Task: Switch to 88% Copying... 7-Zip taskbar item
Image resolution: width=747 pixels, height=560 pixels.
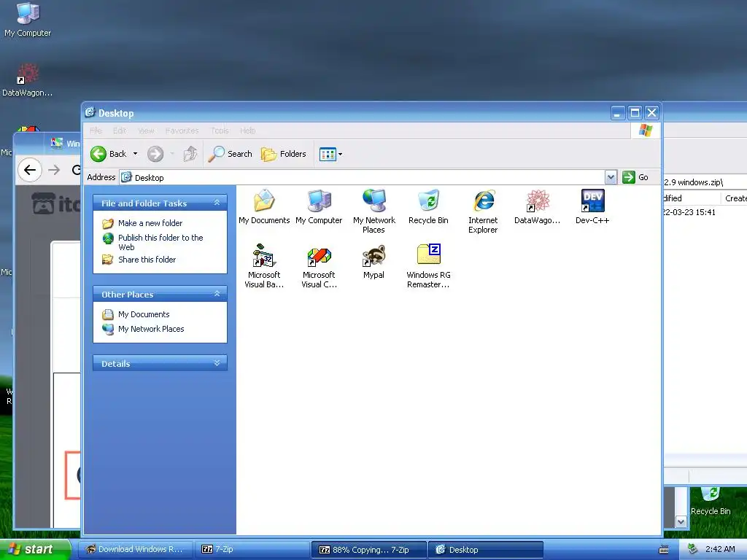Action: tap(368, 550)
